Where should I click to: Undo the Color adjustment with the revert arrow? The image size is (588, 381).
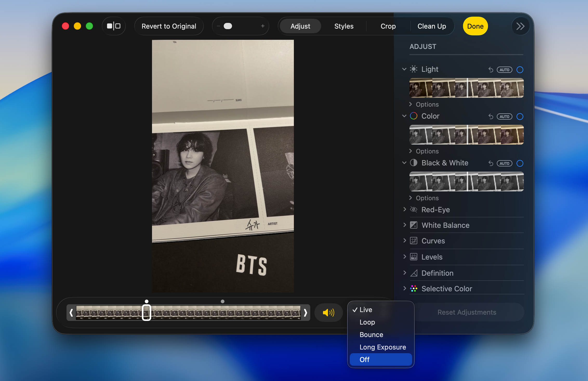pyautogui.click(x=491, y=117)
